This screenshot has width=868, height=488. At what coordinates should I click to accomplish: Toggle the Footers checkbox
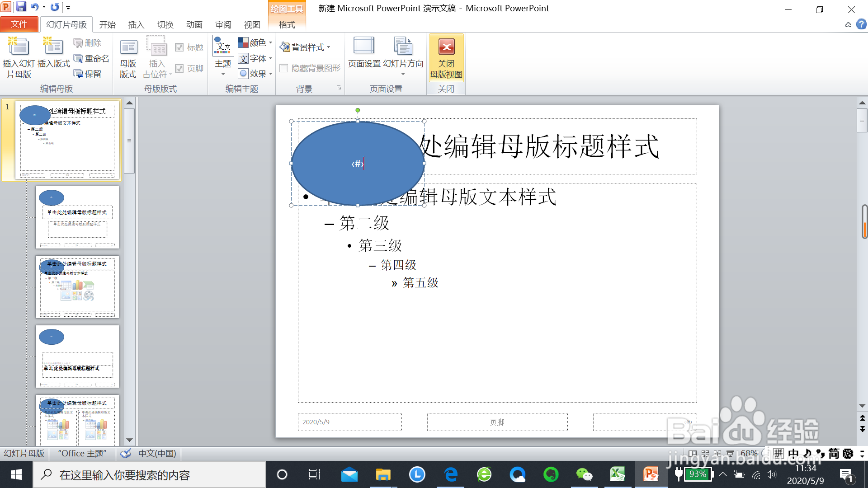[x=179, y=68]
